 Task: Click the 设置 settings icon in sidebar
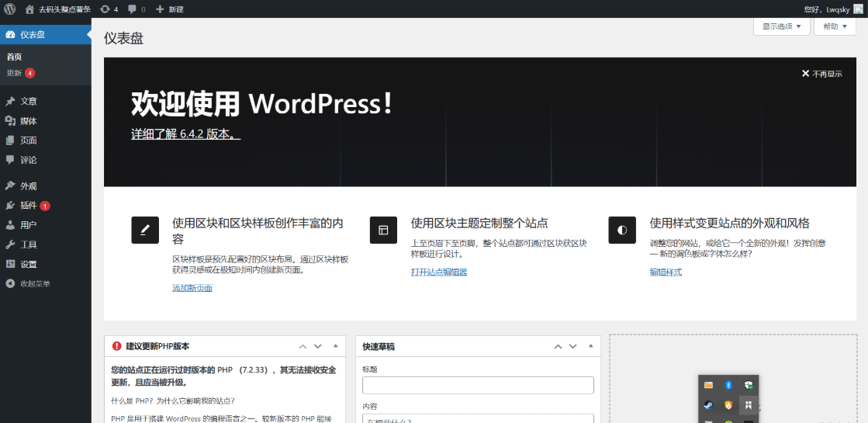(10, 264)
